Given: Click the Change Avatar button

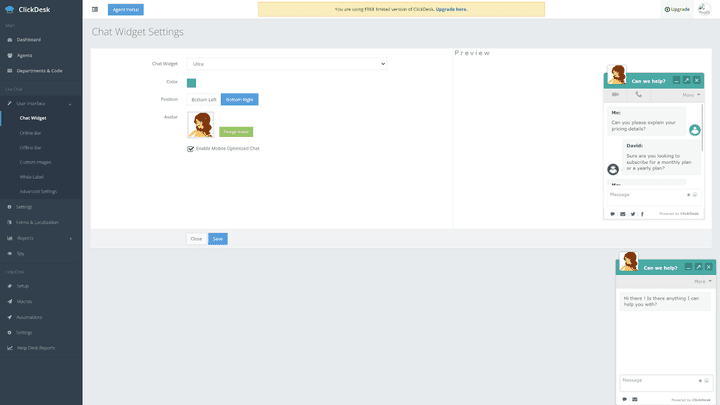Looking at the screenshot, I should 236,132.
